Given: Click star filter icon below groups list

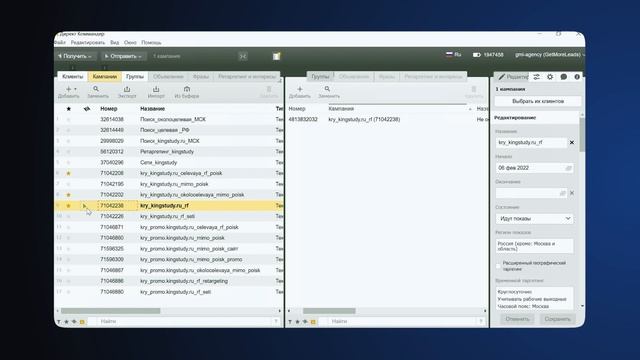Looking at the screenshot, I should click(298, 322).
